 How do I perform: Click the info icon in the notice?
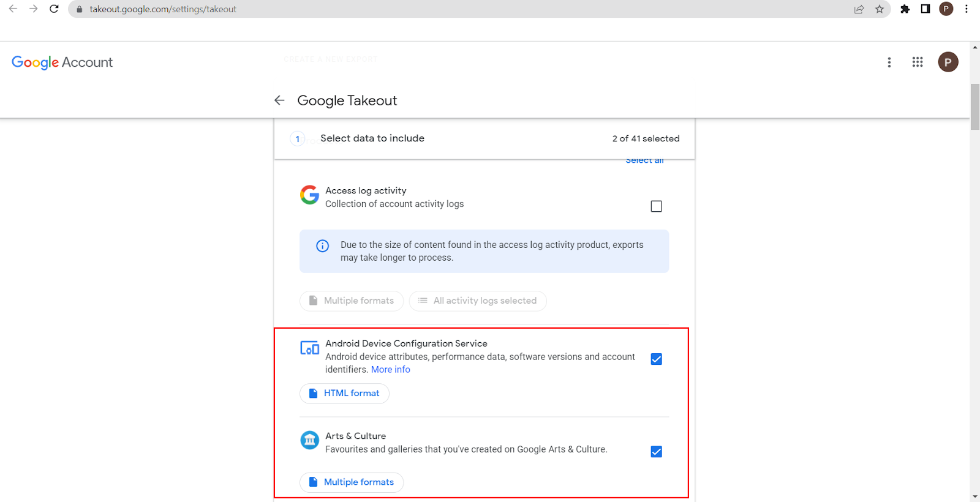(322, 246)
